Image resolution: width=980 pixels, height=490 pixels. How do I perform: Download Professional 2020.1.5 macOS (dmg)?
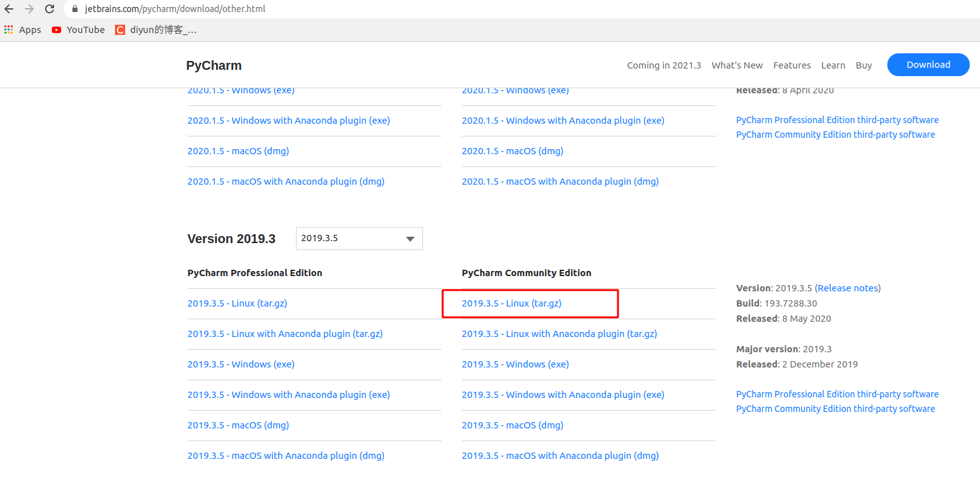coord(238,151)
